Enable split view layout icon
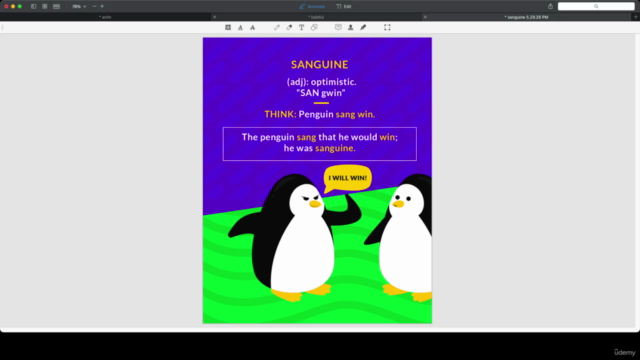Image resolution: width=640 pixels, height=360 pixels. tap(56, 7)
